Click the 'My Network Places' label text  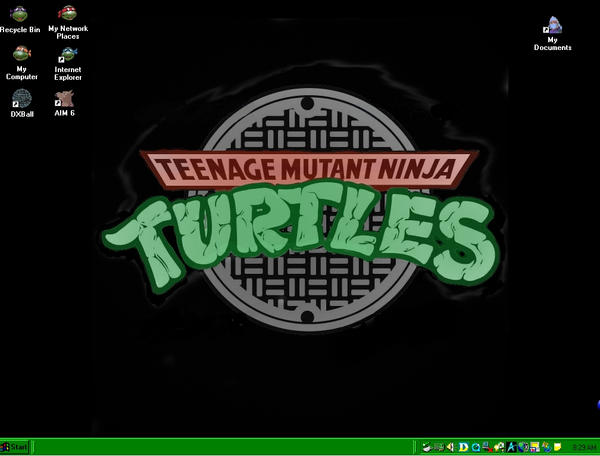pos(68,33)
